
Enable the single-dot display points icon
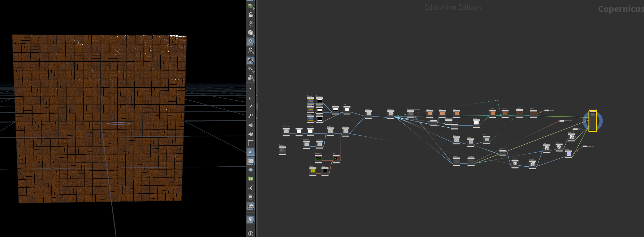(x=251, y=88)
